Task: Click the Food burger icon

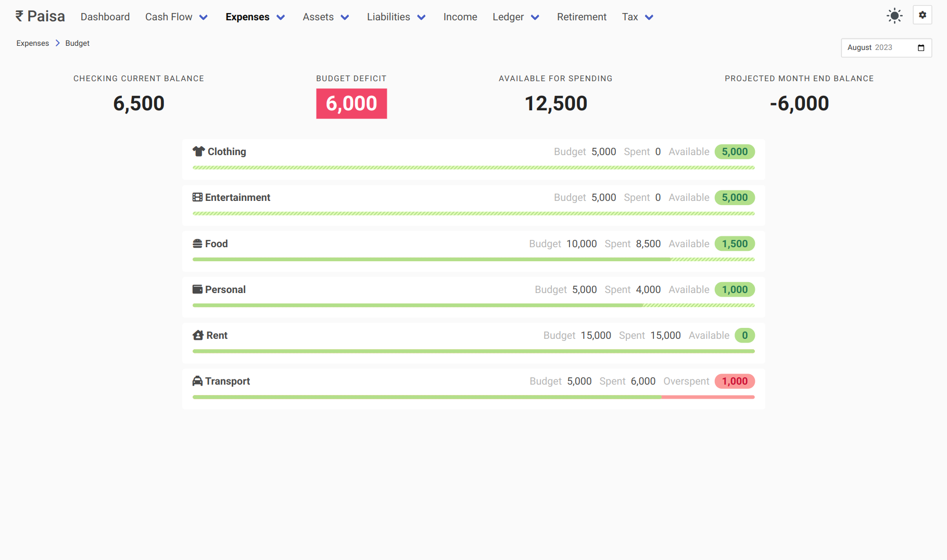Action: click(x=197, y=244)
